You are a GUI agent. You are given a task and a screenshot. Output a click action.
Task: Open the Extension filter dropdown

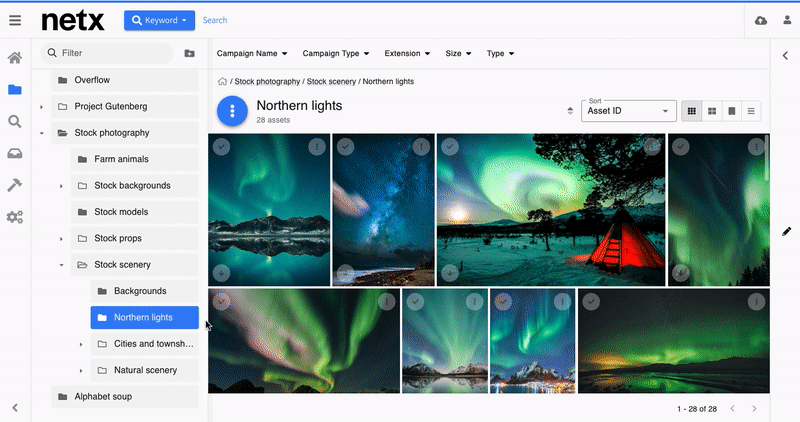pyautogui.click(x=407, y=53)
